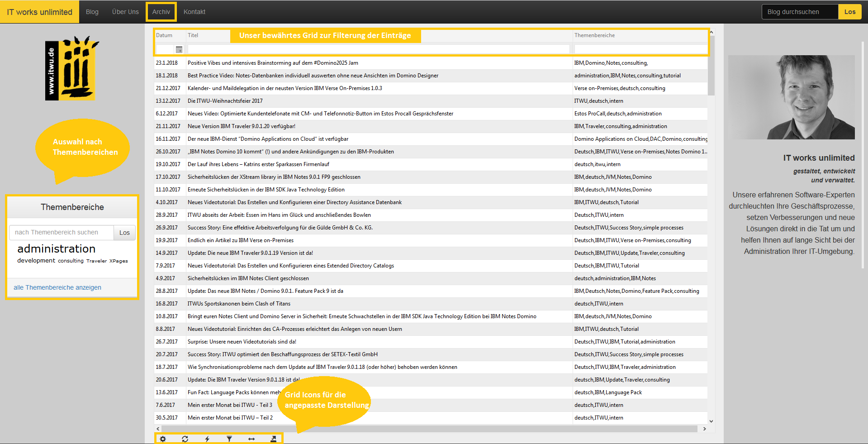Open entry 'Neue Version IBM Traveler 9.0.1.20 verfügbar!'
868x444 pixels.
coord(242,126)
